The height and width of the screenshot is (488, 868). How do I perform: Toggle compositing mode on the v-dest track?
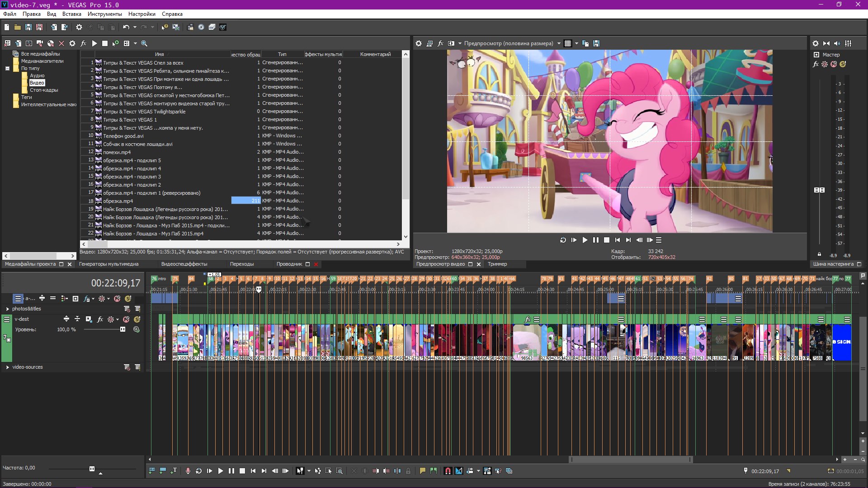click(x=136, y=329)
